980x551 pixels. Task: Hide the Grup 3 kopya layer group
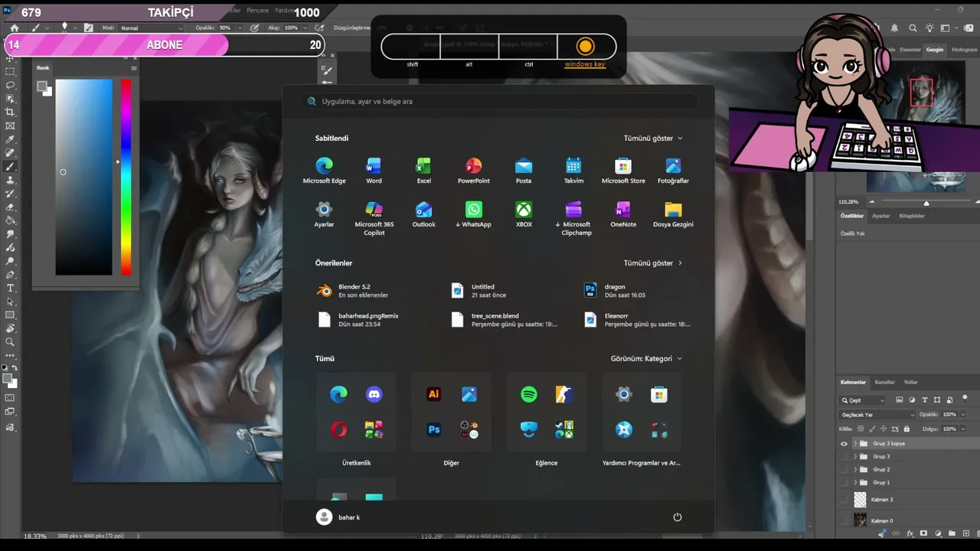click(x=844, y=444)
